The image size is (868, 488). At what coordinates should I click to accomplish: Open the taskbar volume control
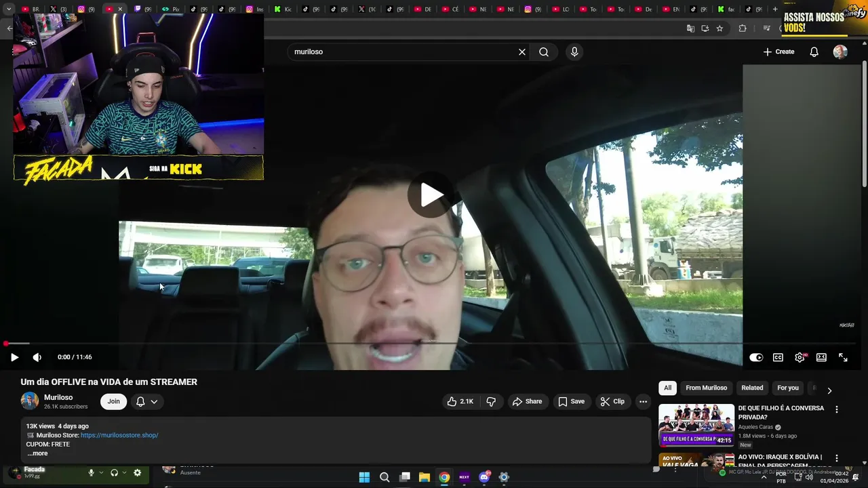click(809, 477)
